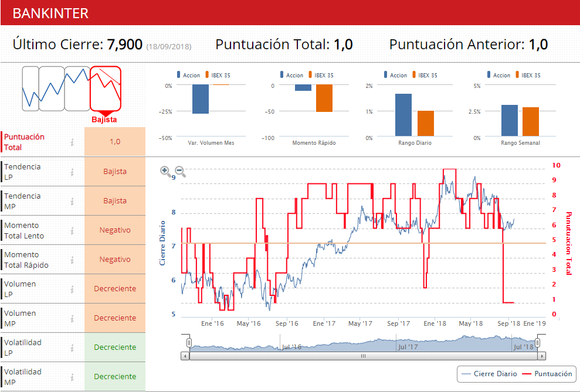The image size is (580, 392).
Task: Click Decreciente value for Volumen MP
Action: coord(115,318)
